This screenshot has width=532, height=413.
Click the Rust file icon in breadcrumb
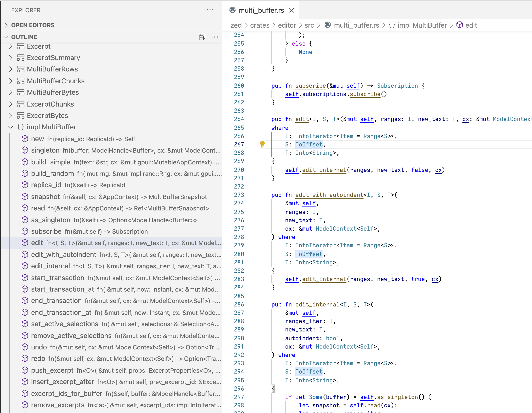click(328, 25)
